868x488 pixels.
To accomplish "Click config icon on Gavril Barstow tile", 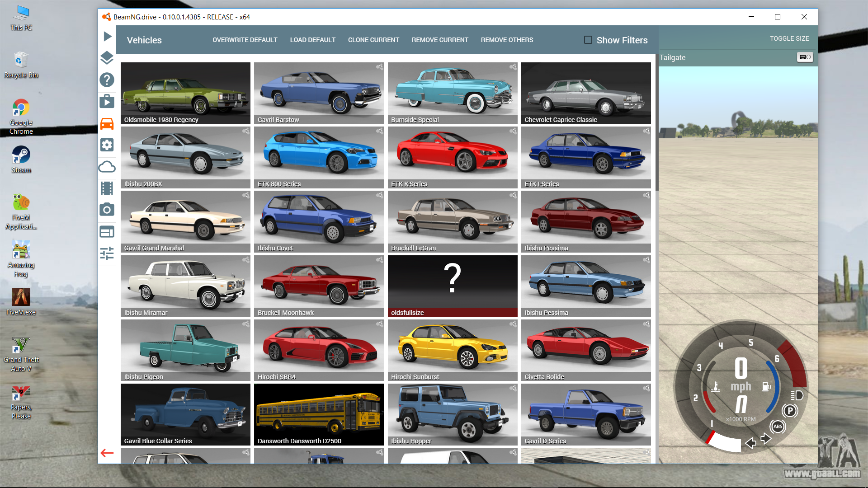I will click(380, 67).
